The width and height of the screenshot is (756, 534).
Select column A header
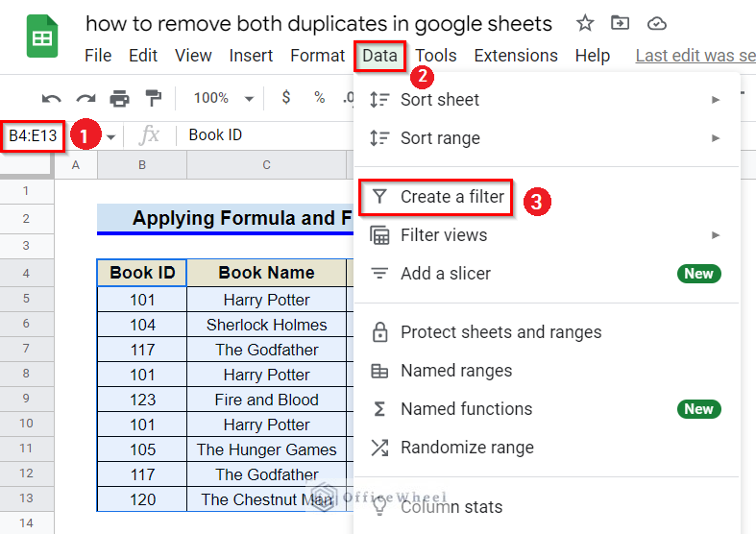(76, 165)
